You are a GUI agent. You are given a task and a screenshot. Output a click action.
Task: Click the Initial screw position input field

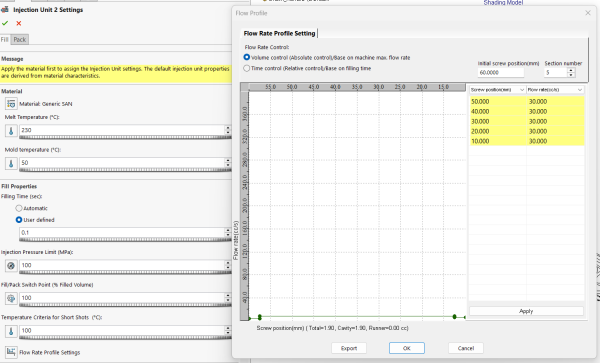click(501, 72)
